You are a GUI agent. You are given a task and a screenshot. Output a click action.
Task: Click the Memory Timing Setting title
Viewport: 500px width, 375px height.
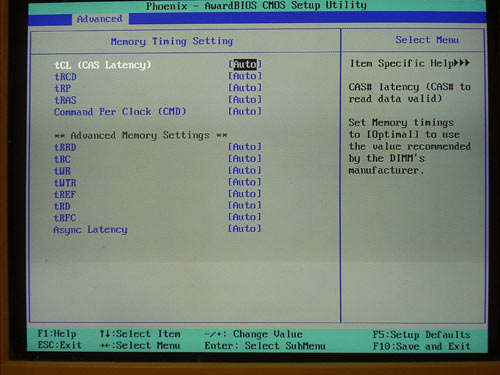tap(172, 41)
